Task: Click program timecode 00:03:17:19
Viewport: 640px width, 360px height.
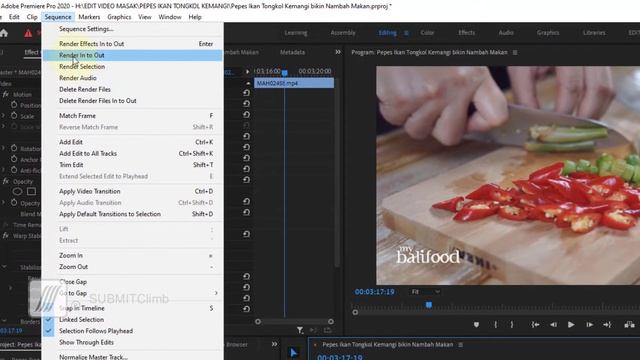Action: (375, 292)
